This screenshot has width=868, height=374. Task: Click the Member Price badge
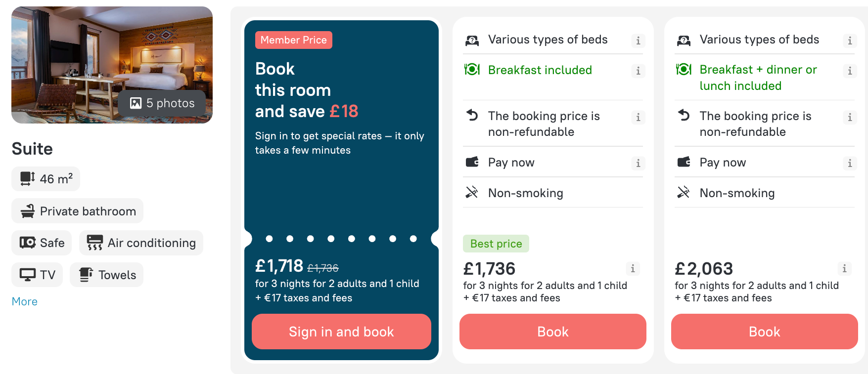[x=294, y=40]
